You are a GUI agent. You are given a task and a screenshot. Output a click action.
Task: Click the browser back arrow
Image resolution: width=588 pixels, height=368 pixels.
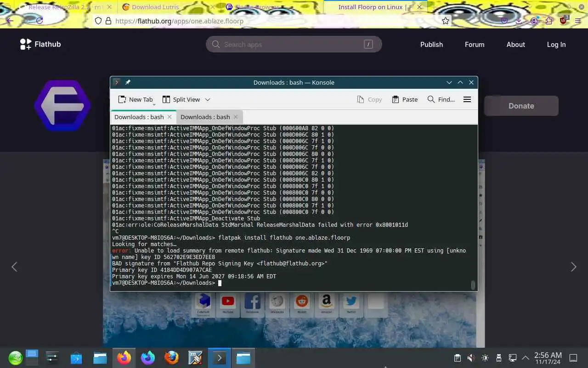[x=10, y=21]
